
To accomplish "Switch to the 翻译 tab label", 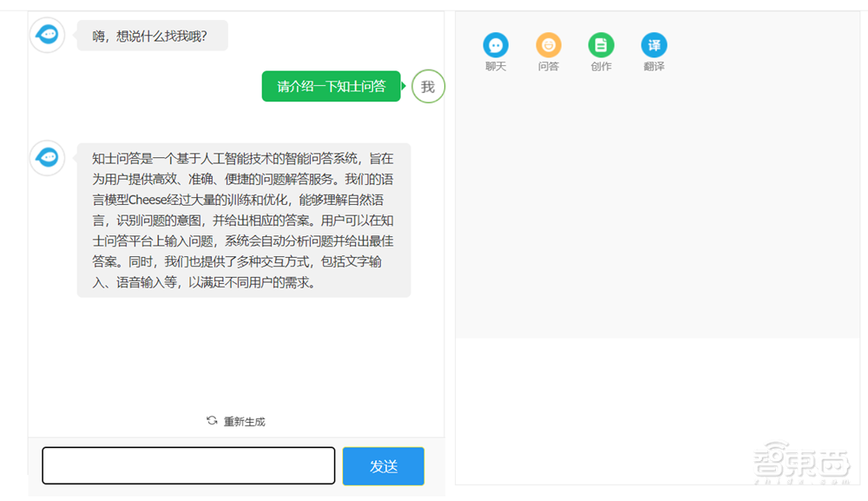I will 653,65.
